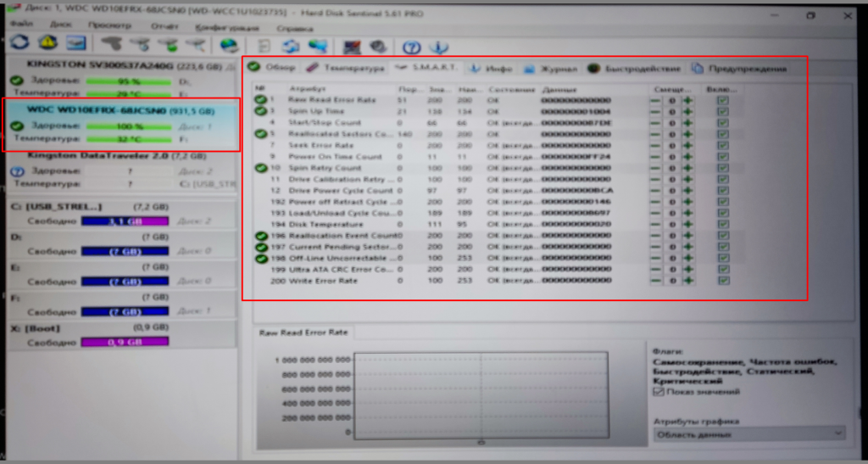
Task: Open the 'Область данных' graph attributes dropdown
Action: [748, 433]
